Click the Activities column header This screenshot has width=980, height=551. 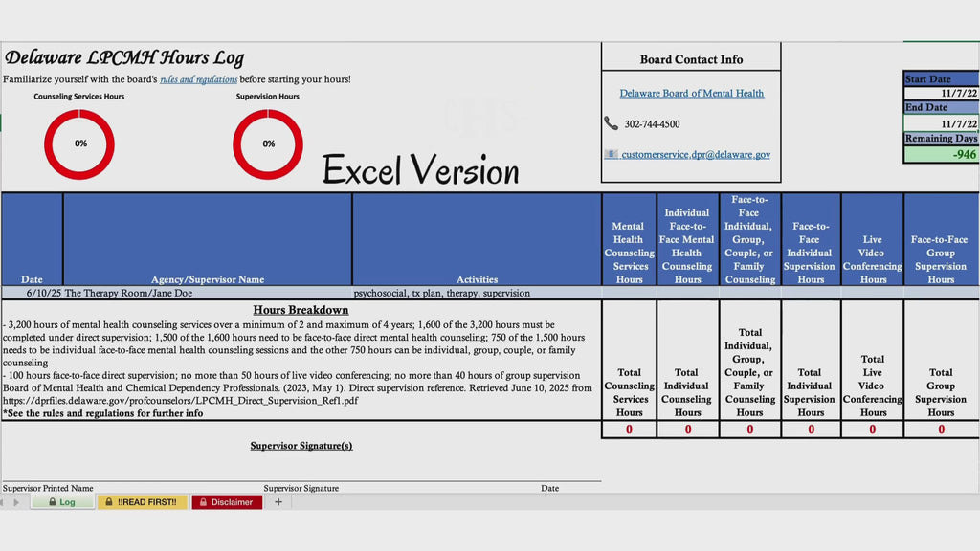tap(477, 239)
